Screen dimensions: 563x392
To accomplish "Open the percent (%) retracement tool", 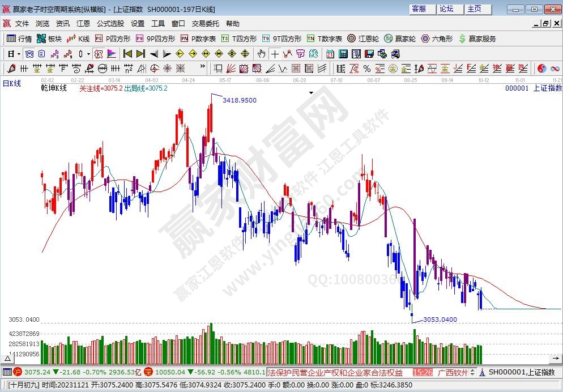I will (x=366, y=69).
